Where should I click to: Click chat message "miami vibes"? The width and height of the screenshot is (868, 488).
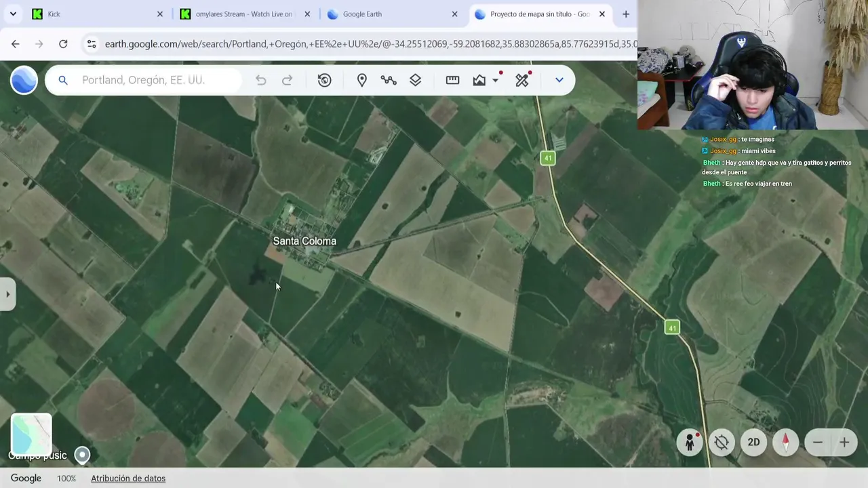tap(758, 151)
